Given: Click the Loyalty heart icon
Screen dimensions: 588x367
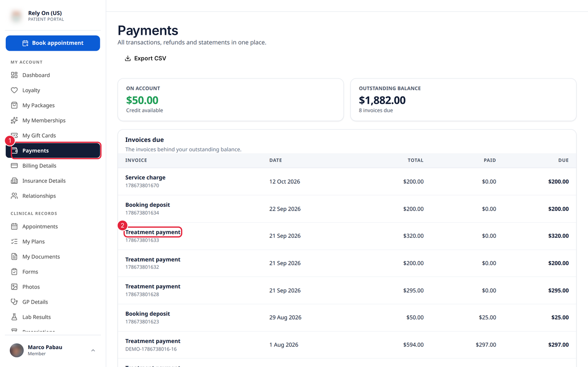Looking at the screenshot, I should 14,90.
